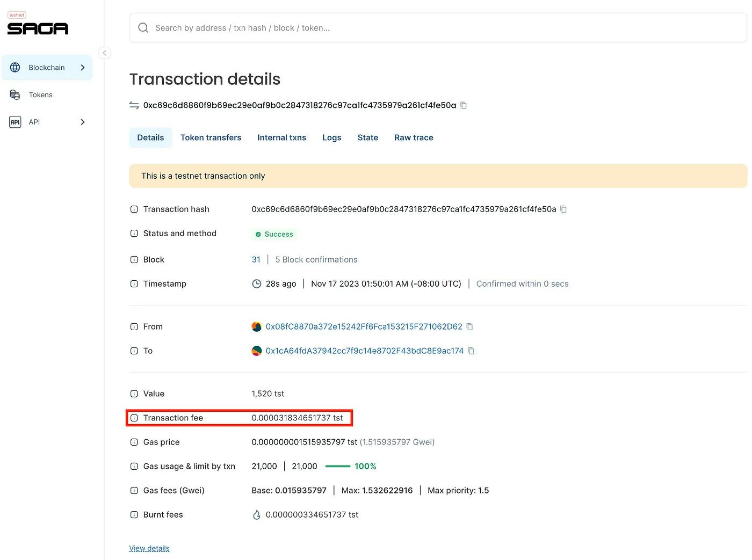Click info icon next to Burnt fees
The height and width of the screenshot is (560, 752).
134,515
